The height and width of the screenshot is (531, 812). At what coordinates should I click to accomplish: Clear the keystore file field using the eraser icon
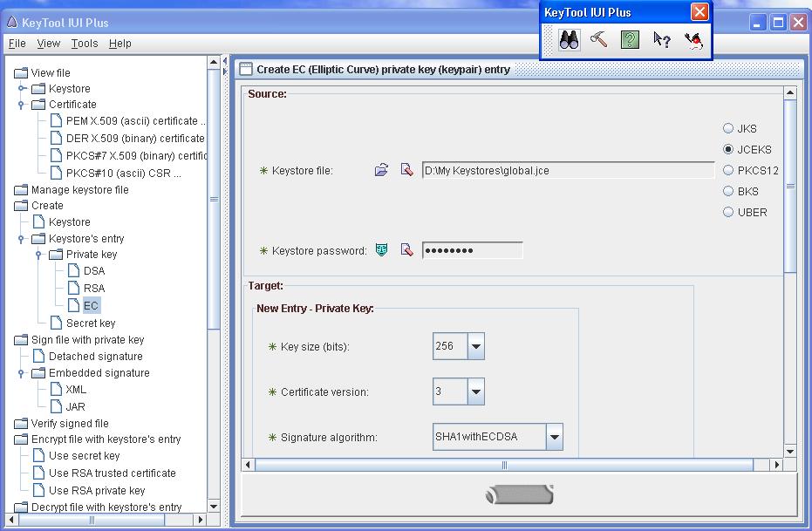pyautogui.click(x=406, y=171)
